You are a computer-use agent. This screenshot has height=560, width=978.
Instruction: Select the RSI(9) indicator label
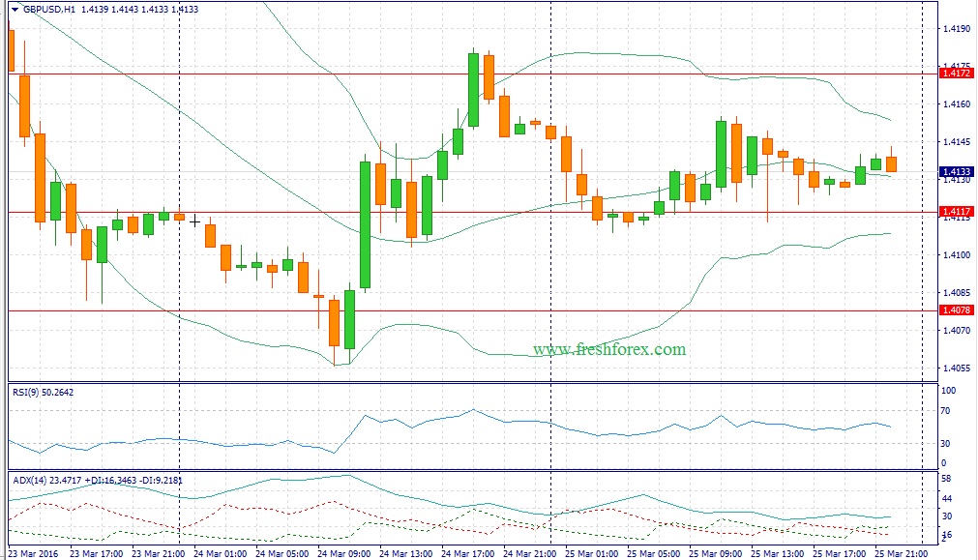click(43, 393)
